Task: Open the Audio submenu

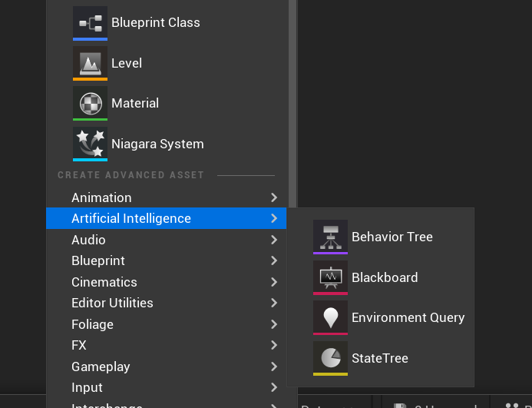Action: point(167,240)
